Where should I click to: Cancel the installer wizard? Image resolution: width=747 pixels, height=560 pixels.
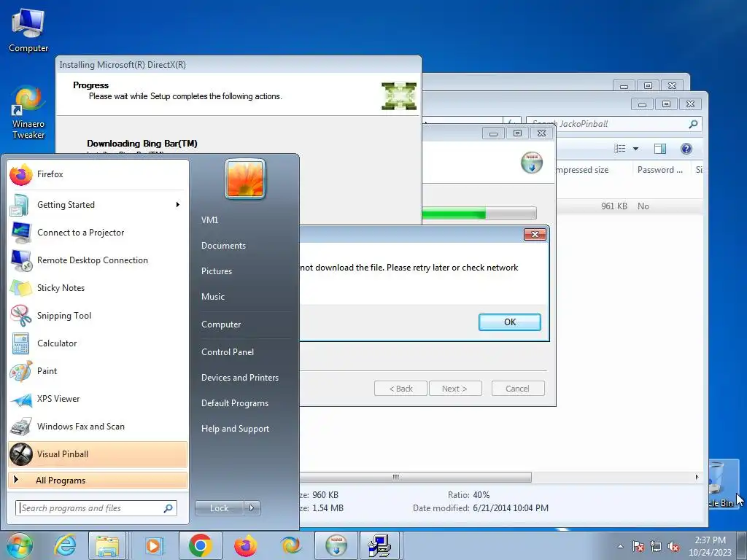pyautogui.click(x=518, y=389)
